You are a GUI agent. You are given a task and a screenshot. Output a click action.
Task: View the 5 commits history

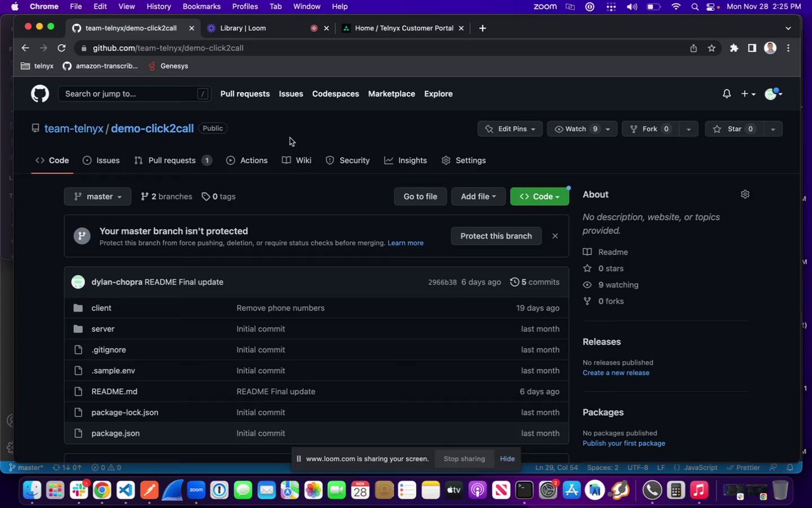(x=535, y=282)
